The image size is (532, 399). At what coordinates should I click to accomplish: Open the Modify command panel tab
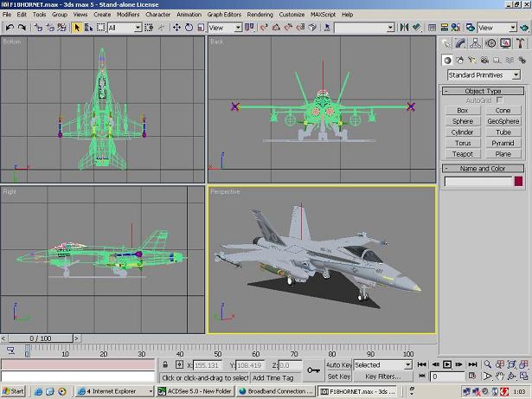(x=461, y=43)
